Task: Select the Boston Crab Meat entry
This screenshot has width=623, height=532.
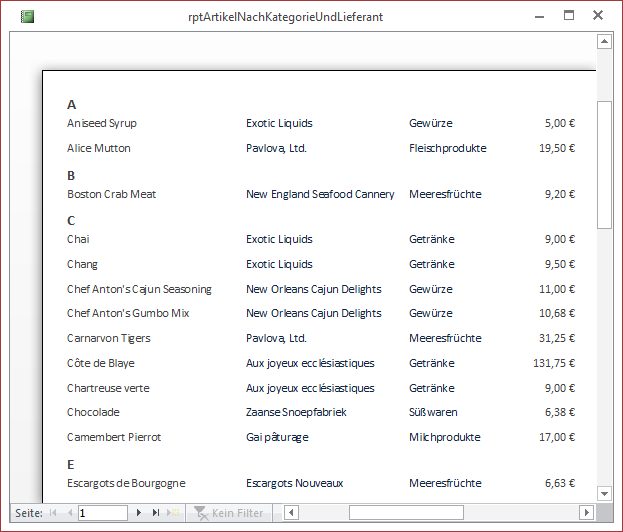Action: (x=111, y=194)
